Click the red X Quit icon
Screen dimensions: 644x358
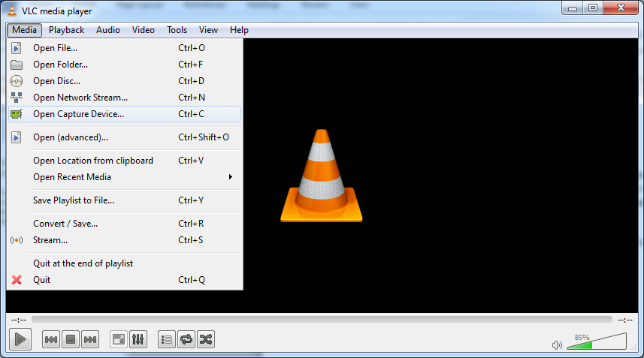coord(17,280)
